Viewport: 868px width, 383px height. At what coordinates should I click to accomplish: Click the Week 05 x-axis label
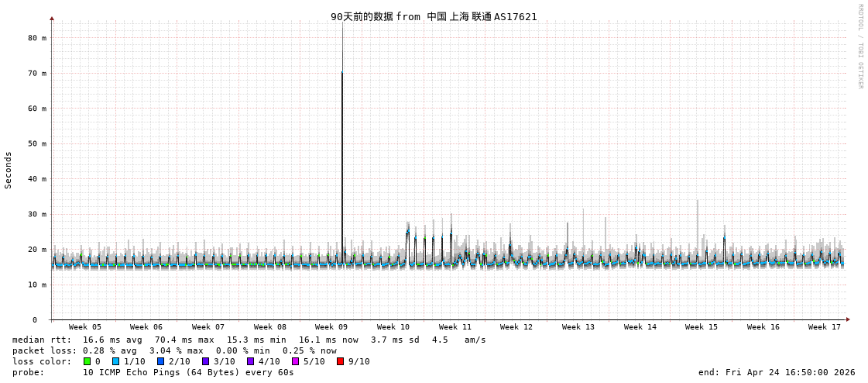[x=84, y=327]
